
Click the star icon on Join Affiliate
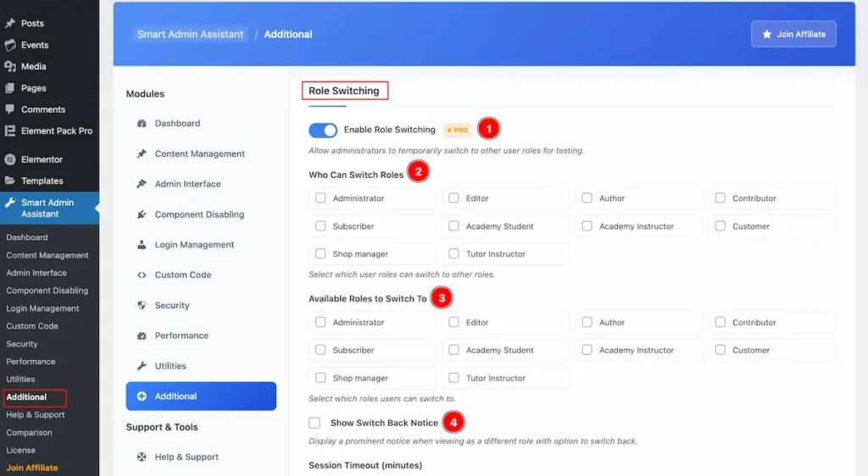pos(766,34)
